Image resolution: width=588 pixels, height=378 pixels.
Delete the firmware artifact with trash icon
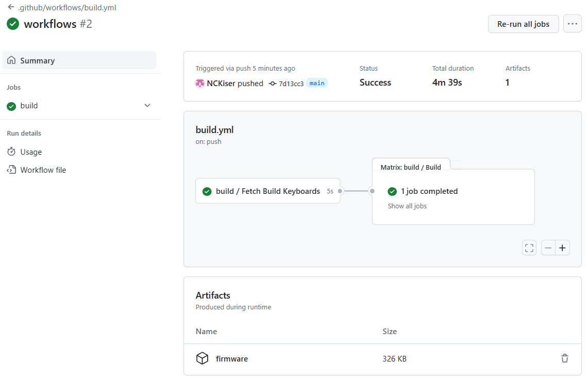(x=565, y=358)
